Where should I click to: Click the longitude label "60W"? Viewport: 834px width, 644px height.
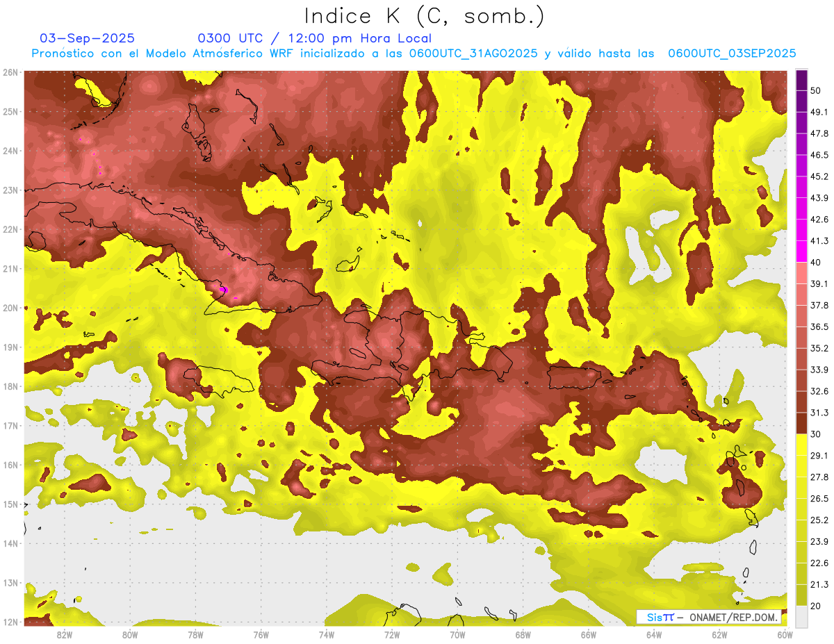785,635
